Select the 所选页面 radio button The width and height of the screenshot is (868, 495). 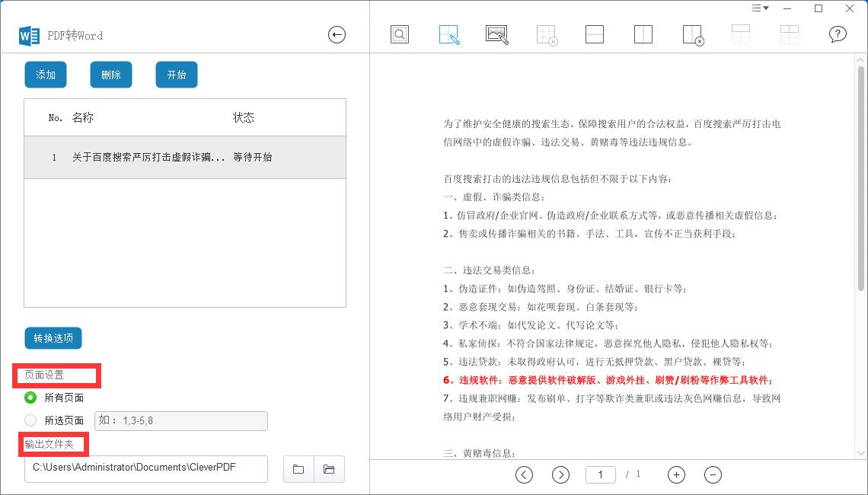click(x=30, y=420)
